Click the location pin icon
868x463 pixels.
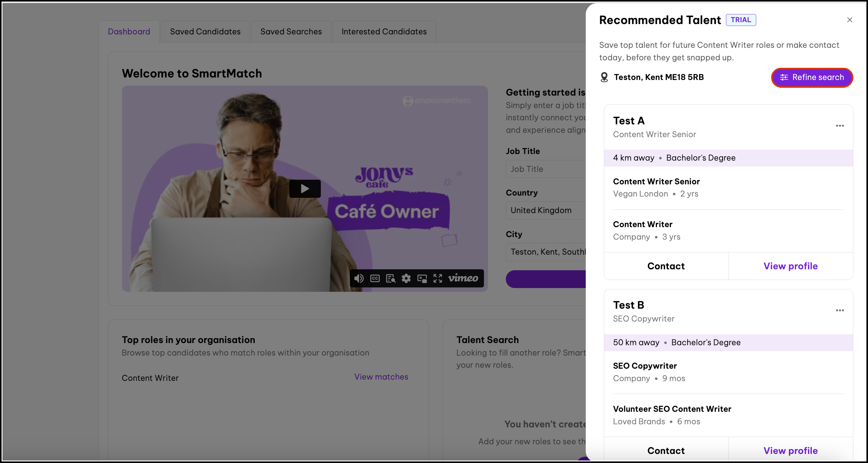[x=604, y=77]
